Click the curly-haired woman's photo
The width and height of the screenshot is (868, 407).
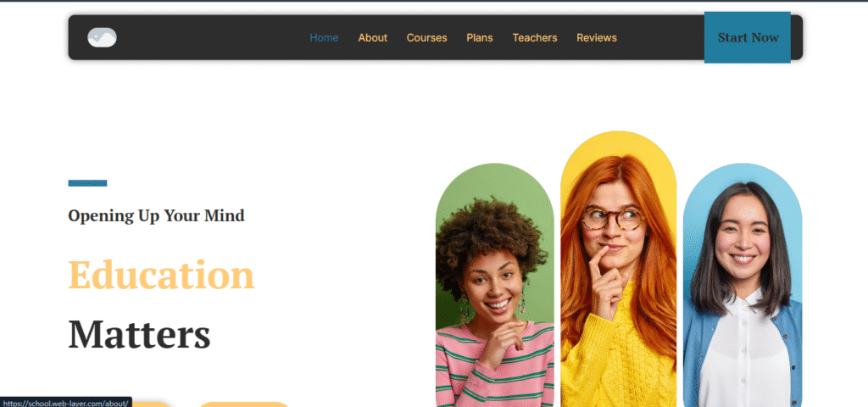(494, 285)
